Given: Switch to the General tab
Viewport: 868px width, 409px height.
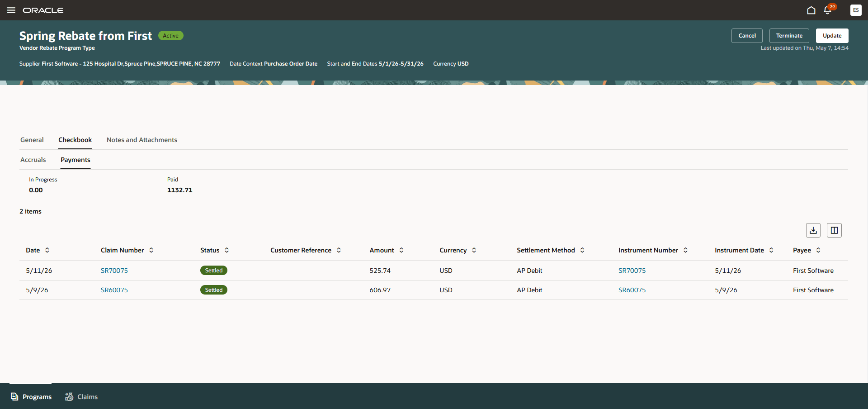Looking at the screenshot, I should pyautogui.click(x=32, y=140).
